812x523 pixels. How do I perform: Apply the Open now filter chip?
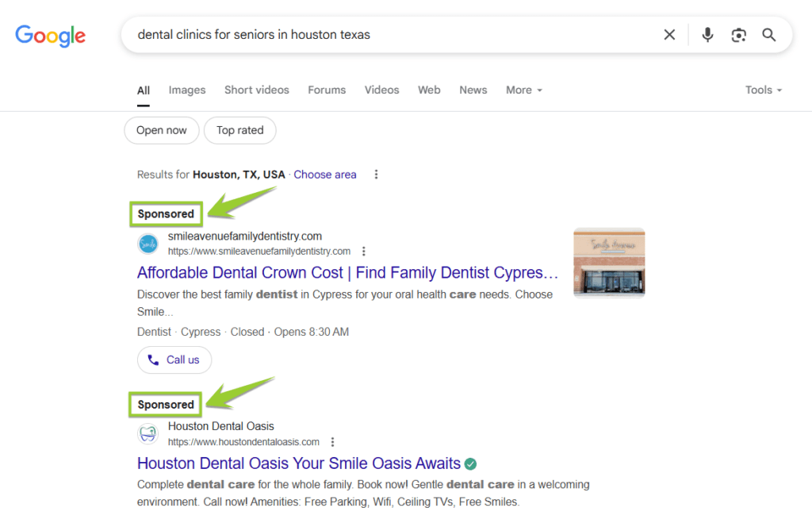coord(162,131)
